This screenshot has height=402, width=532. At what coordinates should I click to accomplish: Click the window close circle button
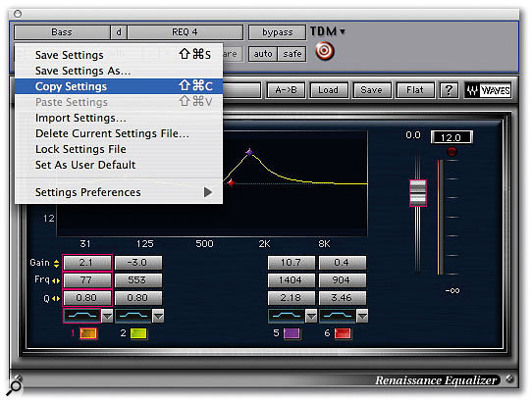18,14
